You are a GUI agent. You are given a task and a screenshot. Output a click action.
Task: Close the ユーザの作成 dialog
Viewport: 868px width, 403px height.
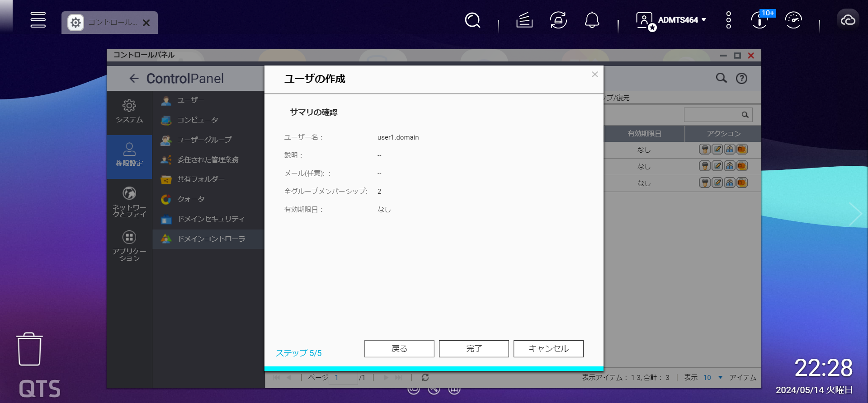click(x=595, y=75)
